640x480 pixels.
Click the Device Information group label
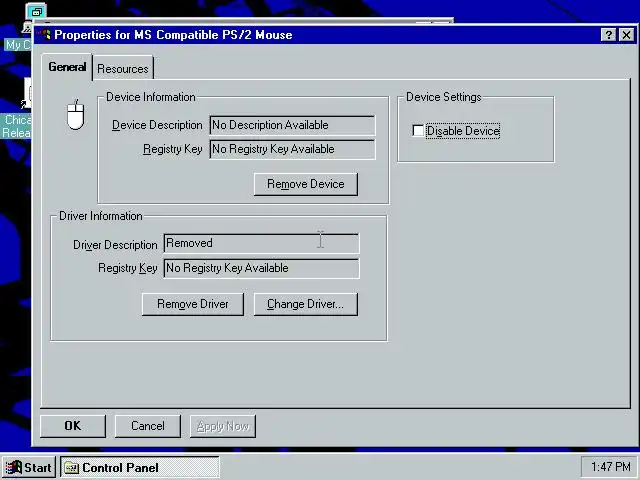coord(151,97)
